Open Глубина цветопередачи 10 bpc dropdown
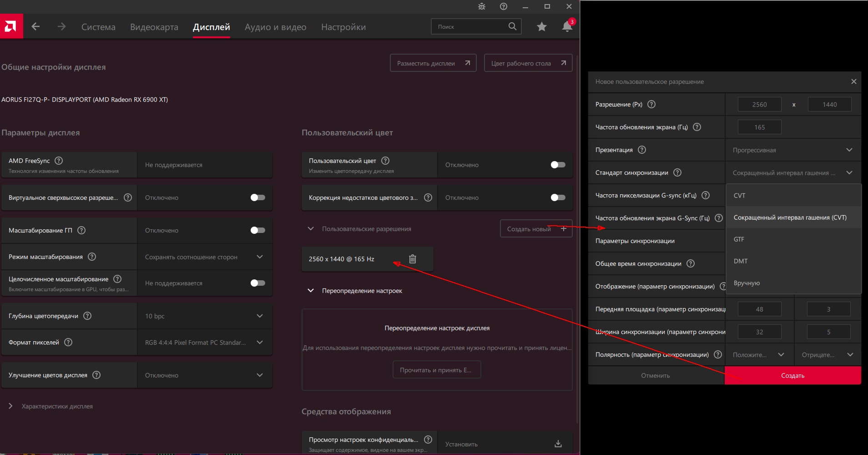Screen dimensions: 868x455 click(x=205, y=316)
